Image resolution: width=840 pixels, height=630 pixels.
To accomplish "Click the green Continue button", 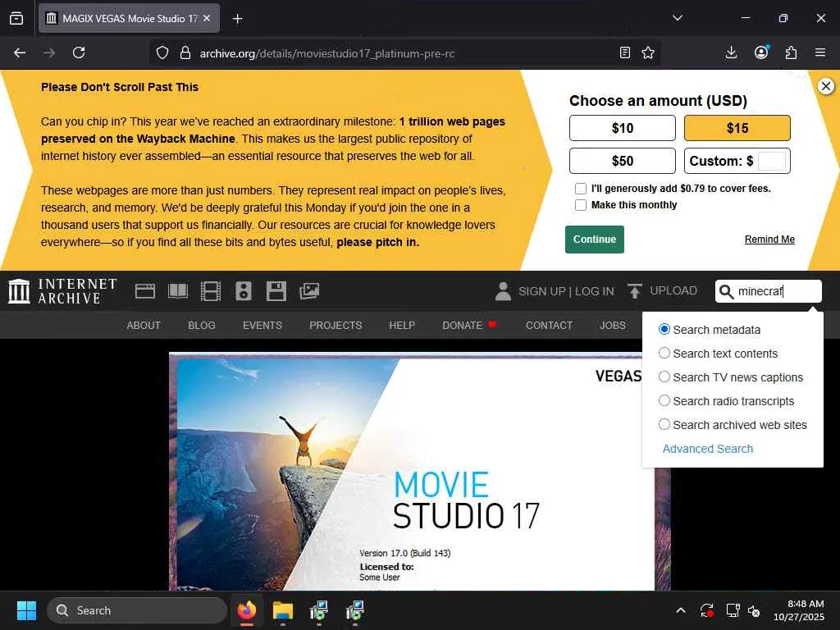I will [594, 240].
